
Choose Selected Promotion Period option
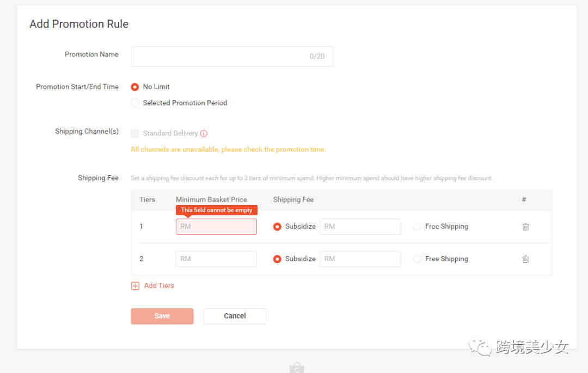click(134, 103)
